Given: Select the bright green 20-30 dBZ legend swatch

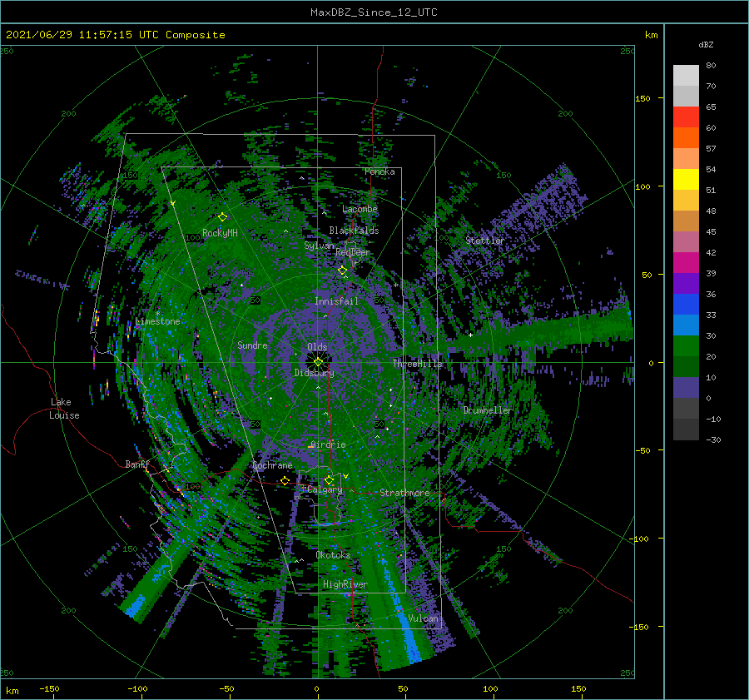Looking at the screenshot, I should coord(686,346).
